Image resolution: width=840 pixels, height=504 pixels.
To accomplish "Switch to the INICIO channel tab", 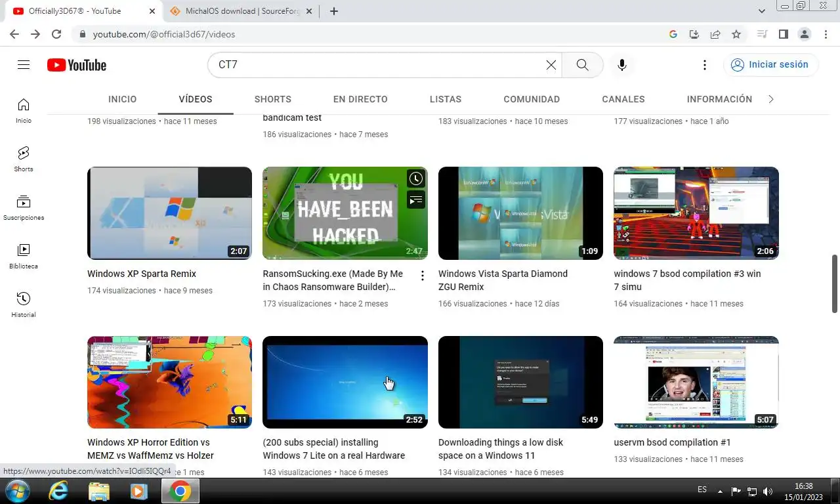I will pyautogui.click(x=123, y=99).
